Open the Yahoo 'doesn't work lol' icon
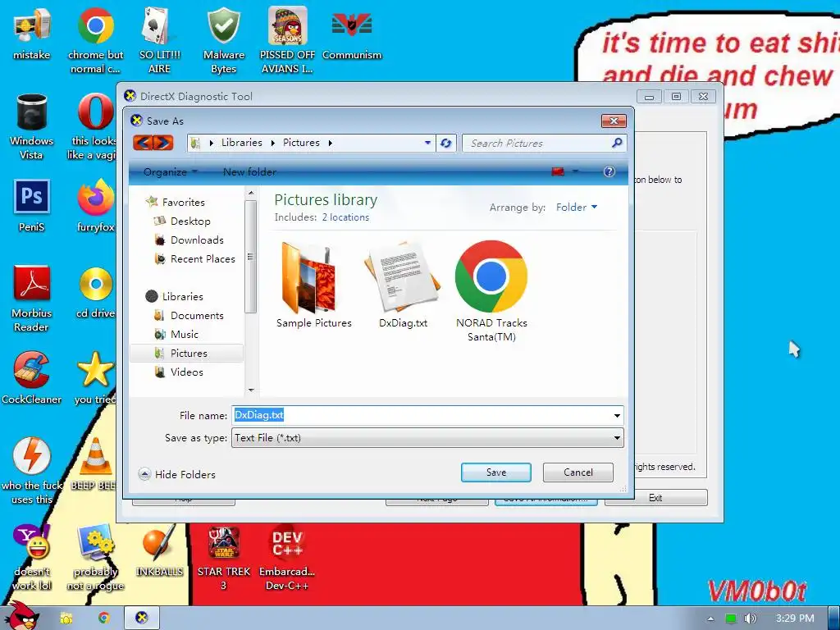Image resolution: width=840 pixels, height=630 pixels. pos(32,557)
